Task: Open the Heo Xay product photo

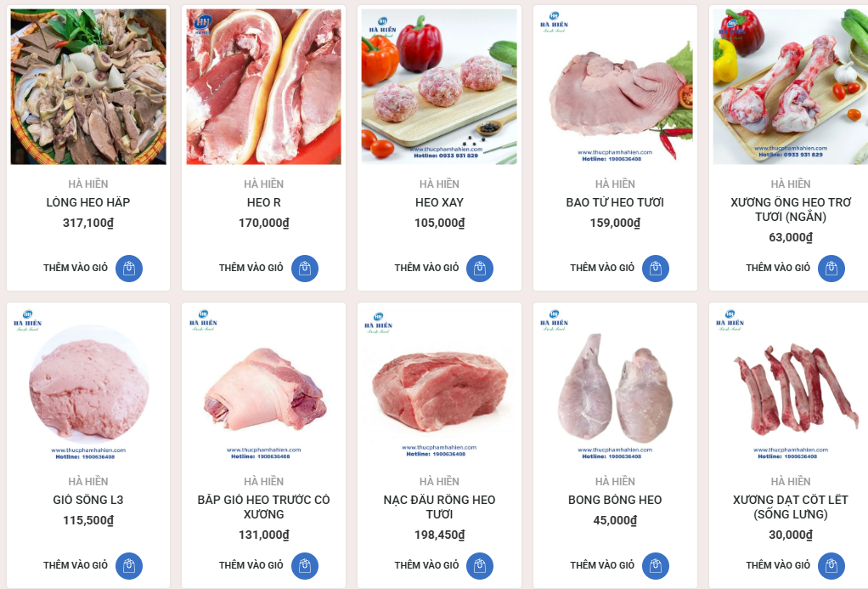Action: [440, 87]
